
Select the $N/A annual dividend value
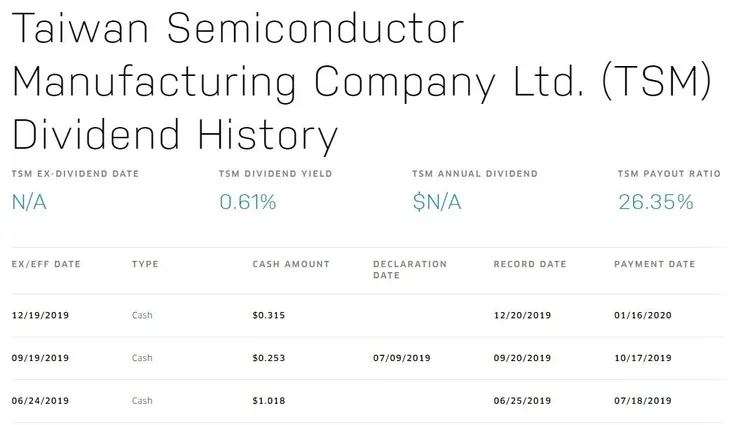(x=436, y=202)
